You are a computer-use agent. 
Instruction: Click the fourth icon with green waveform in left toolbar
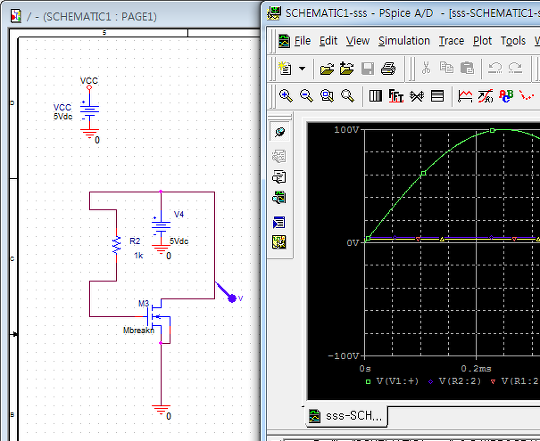[279, 198]
